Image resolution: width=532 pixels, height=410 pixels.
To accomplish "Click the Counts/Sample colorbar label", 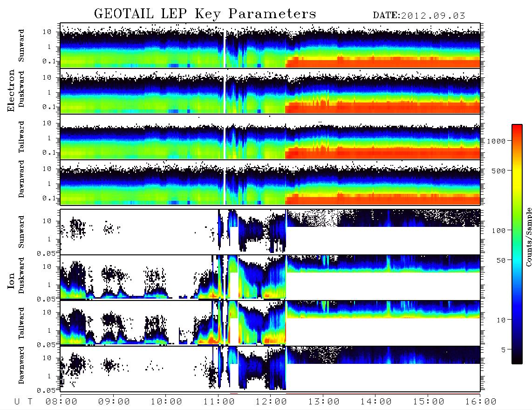I will [528, 237].
